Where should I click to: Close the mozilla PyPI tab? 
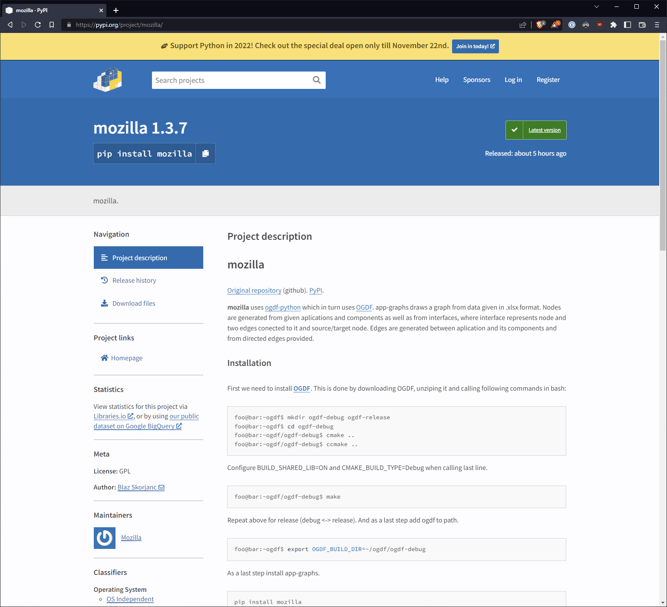(x=101, y=10)
